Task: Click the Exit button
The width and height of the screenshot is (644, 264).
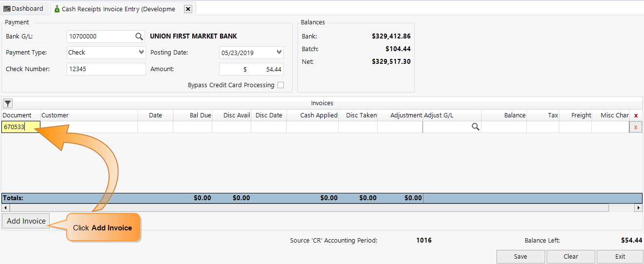Action: [x=620, y=257]
